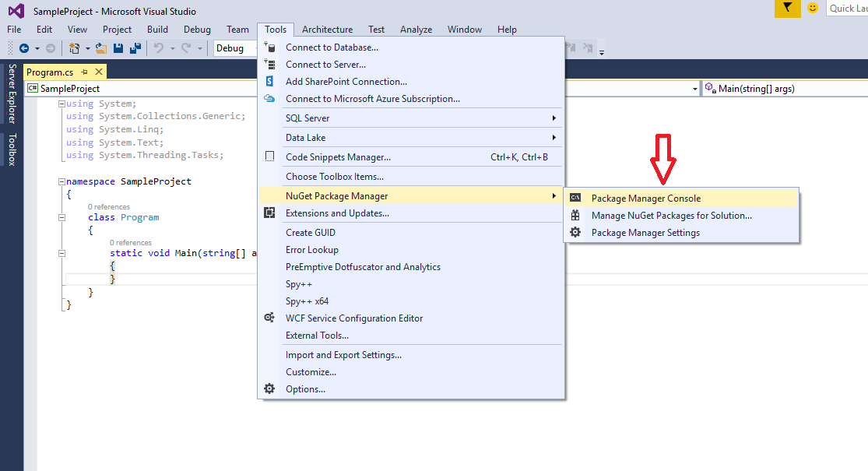Expand the Data Lake submenu
The image size is (868, 471).
click(x=410, y=137)
